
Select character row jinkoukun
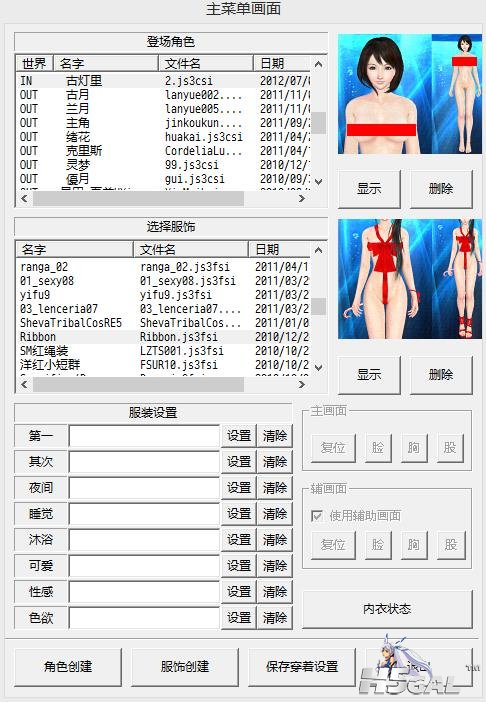click(x=163, y=123)
